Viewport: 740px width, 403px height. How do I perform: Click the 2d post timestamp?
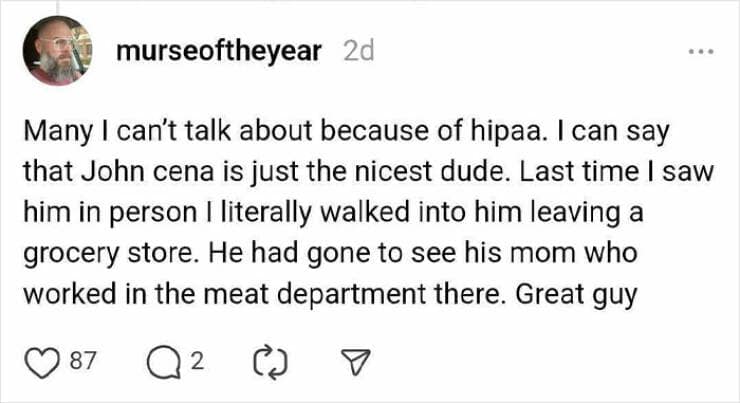[358, 51]
